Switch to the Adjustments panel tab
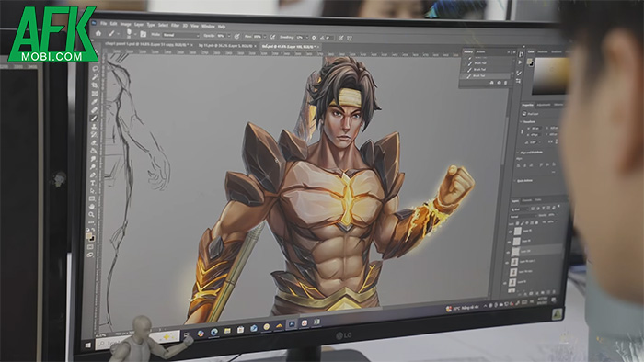The width and height of the screenshot is (644, 362). point(544,105)
